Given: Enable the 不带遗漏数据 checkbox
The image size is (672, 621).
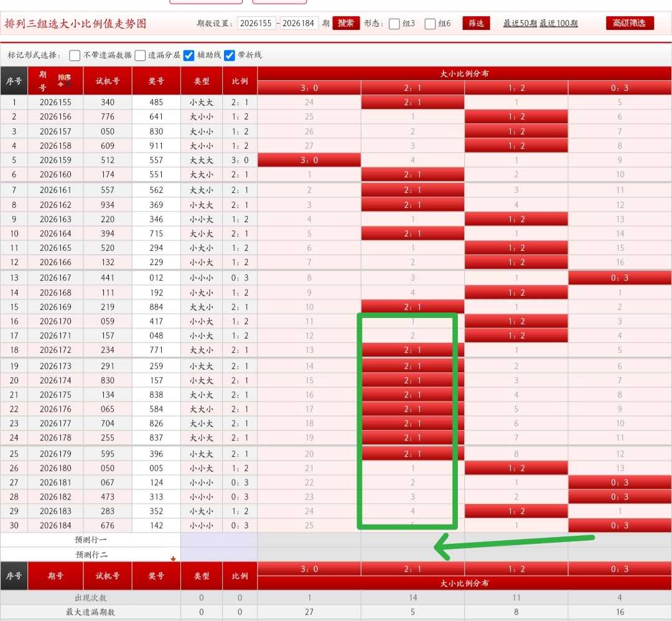Looking at the screenshot, I should (75, 55).
